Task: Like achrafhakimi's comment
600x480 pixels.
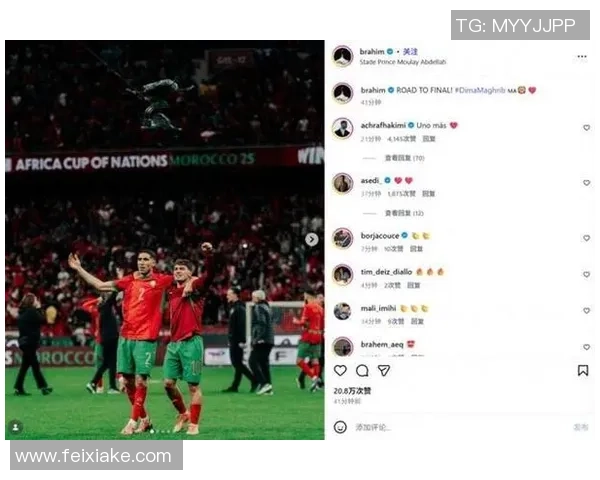Action: coord(586,128)
